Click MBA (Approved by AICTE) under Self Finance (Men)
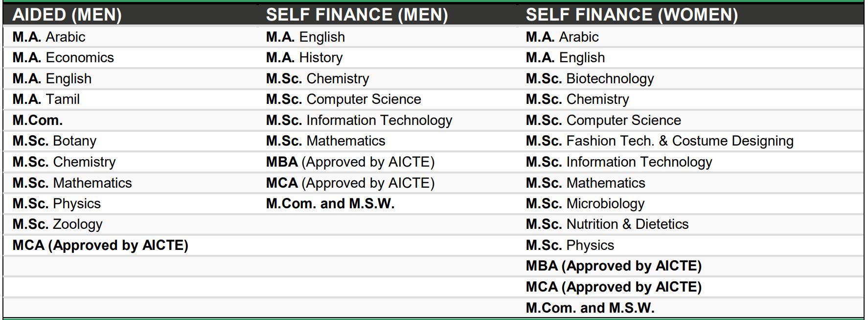The width and height of the screenshot is (868, 320). tap(350, 162)
